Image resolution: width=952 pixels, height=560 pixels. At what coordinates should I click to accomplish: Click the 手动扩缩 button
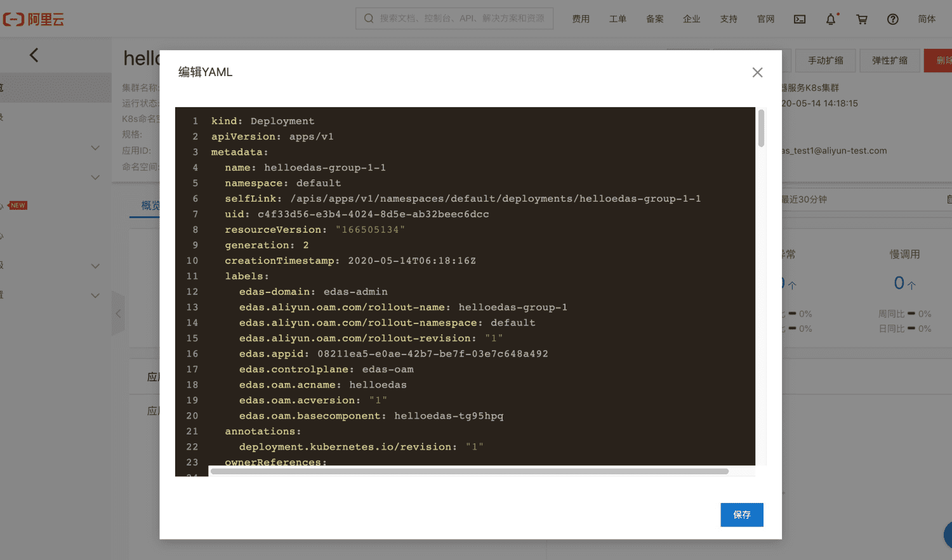(x=826, y=60)
